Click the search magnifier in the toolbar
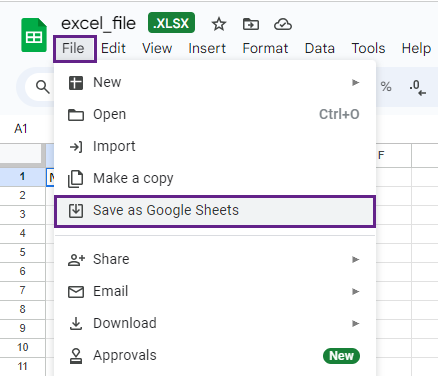The image size is (438, 376). 43,87
